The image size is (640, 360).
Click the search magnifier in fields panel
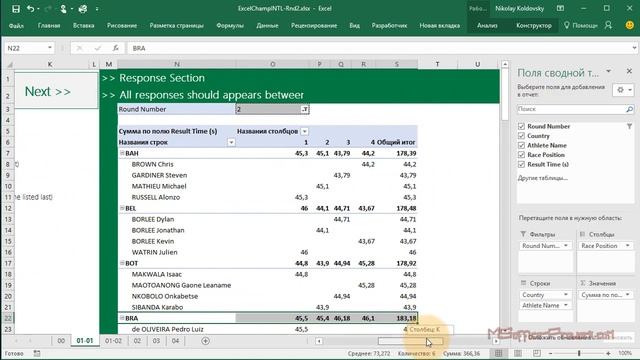pos(629,109)
